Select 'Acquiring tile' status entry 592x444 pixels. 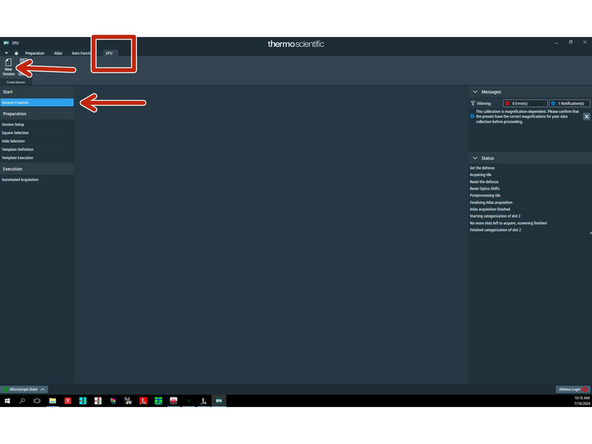coord(480,174)
